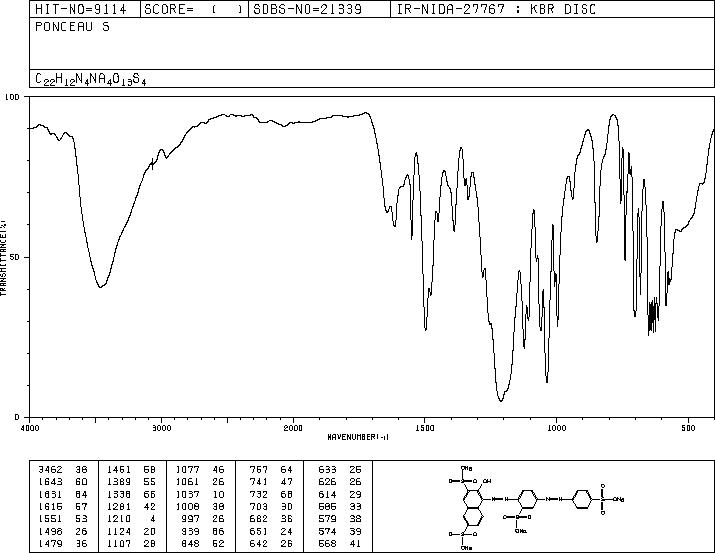Select peak table entry 1061

[x=187, y=482]
